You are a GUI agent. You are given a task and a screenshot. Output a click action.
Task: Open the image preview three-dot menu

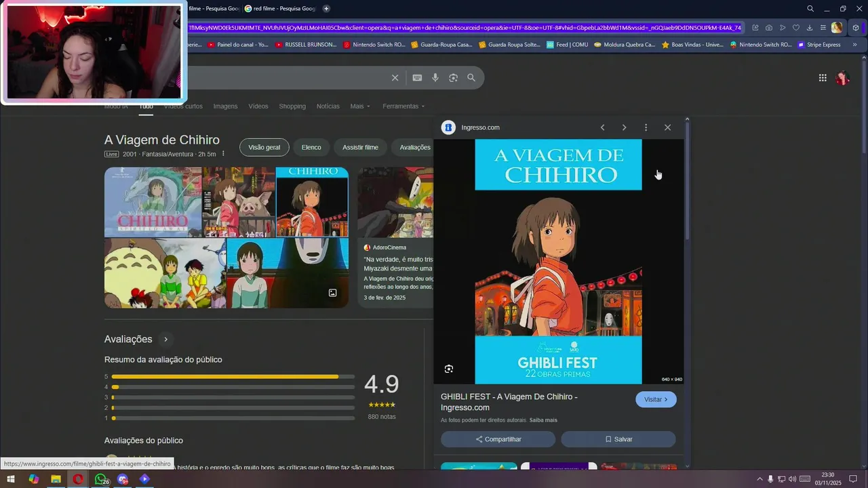pos(646,127)
